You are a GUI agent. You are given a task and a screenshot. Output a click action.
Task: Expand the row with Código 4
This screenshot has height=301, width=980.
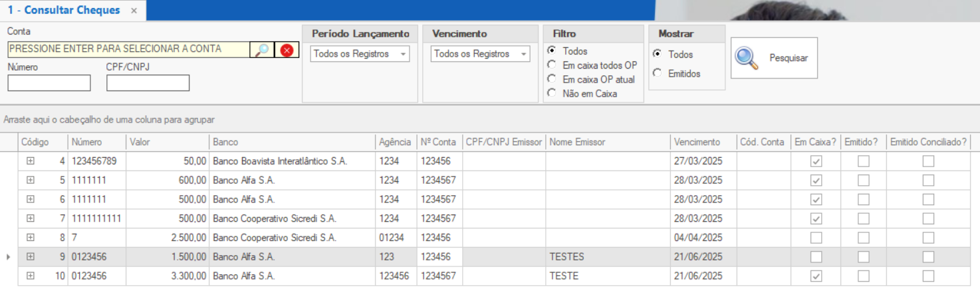pyautogui.click(x=30, y=161)
